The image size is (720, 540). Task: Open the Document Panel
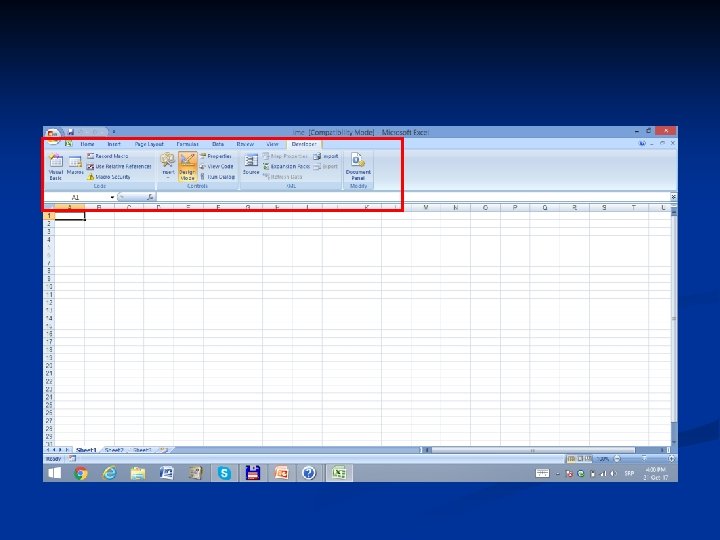358,166
